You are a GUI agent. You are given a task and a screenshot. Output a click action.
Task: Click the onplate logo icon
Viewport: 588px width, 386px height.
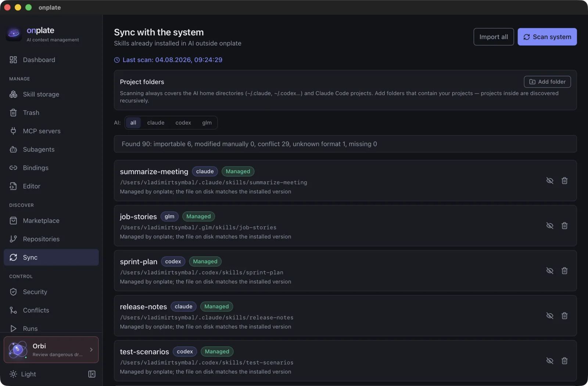(x=14, y=34)
